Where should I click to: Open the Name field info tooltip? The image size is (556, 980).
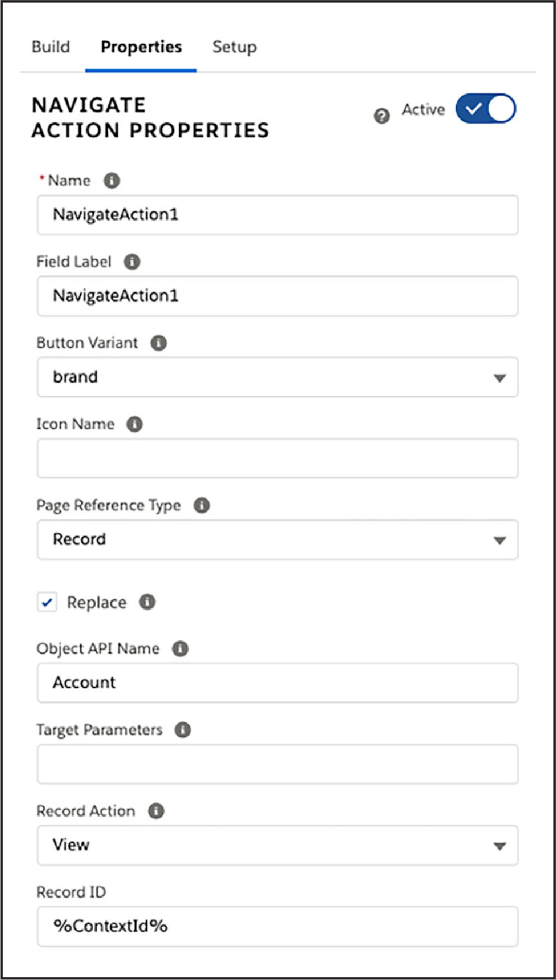(x=111, y=180)
